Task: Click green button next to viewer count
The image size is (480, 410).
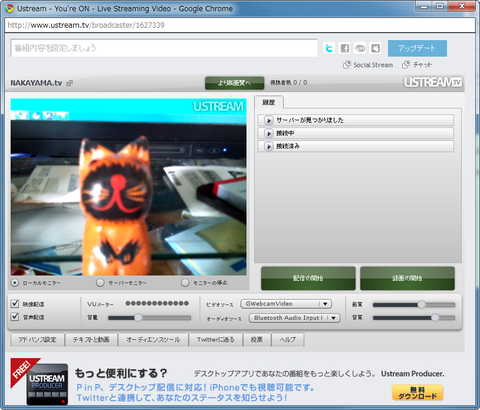Action: coord(234,83)
